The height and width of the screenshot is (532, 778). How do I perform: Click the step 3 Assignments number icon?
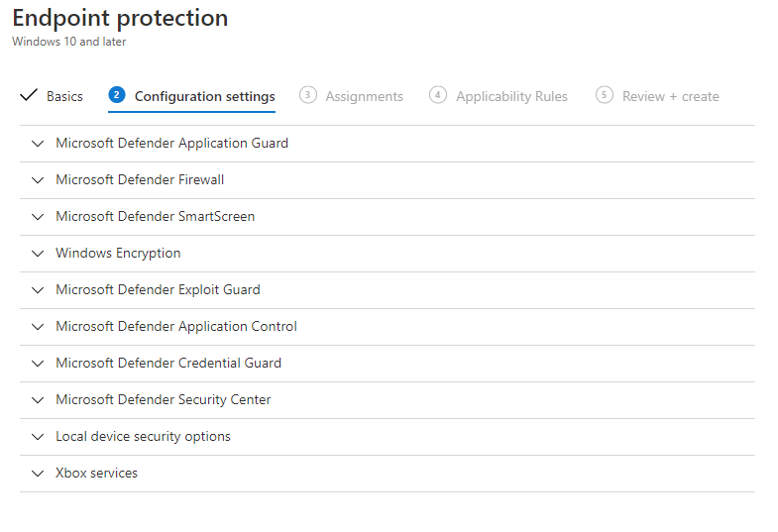coord(308,95)
